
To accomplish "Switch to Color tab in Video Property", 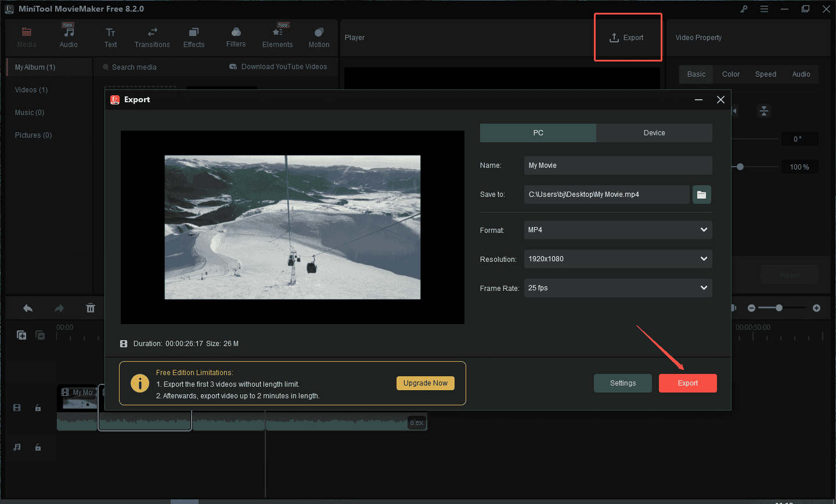I will [731, 74].
